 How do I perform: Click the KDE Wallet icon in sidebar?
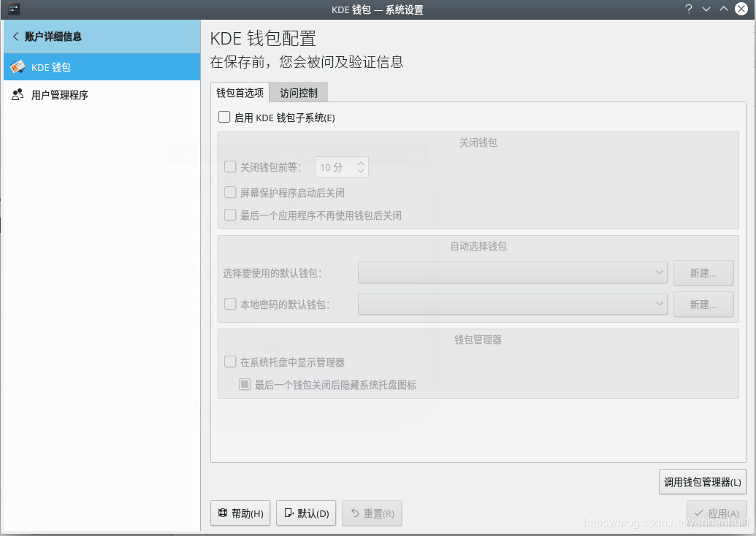[x=18, y=67]
